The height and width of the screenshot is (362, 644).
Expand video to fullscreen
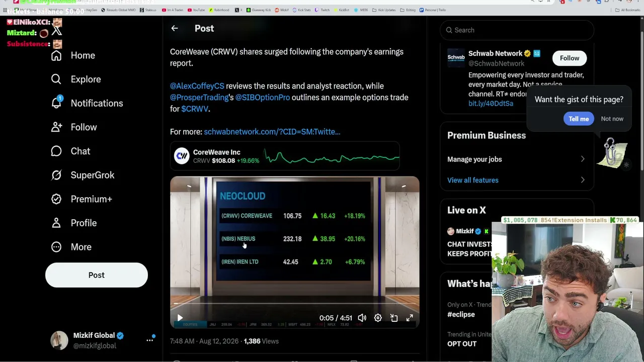pyautogui.click(x=410, y=318)
